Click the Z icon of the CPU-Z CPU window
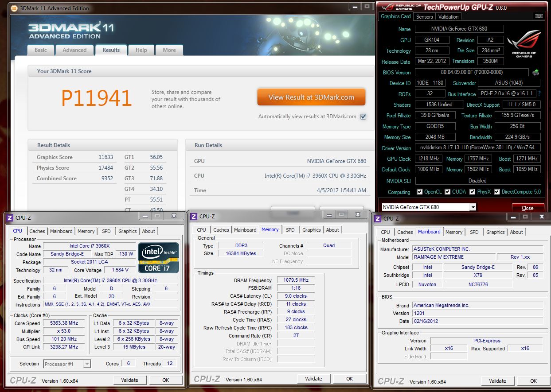The width and height of the screenshot is (551, 392). (x=10, y=217)
